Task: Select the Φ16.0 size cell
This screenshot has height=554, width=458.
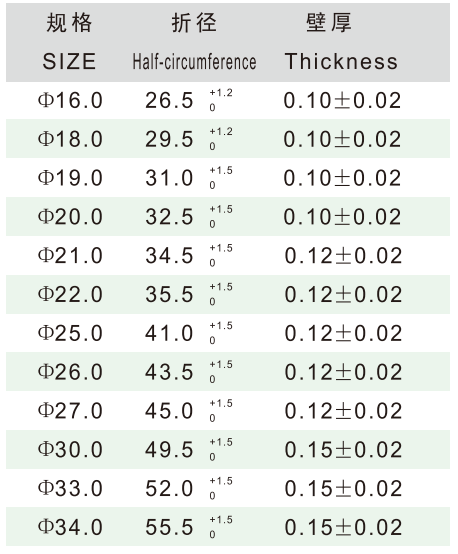Action: coord(70,100)
